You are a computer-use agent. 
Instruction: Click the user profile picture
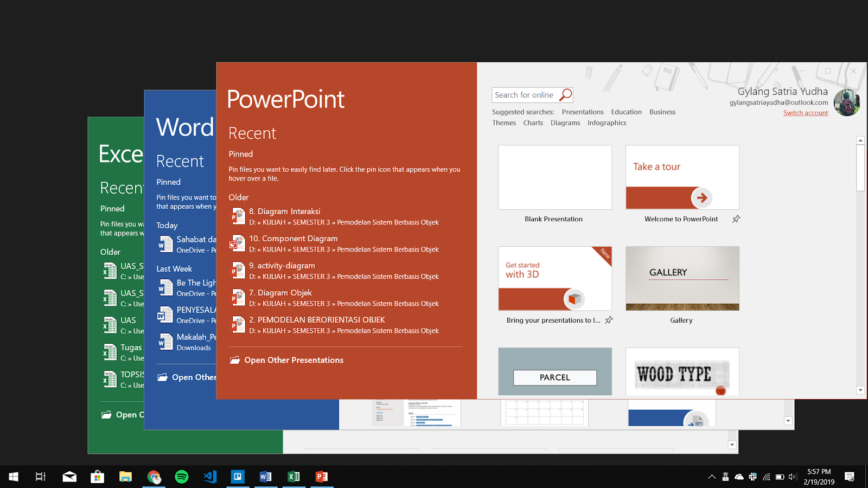tap(847, 102)
